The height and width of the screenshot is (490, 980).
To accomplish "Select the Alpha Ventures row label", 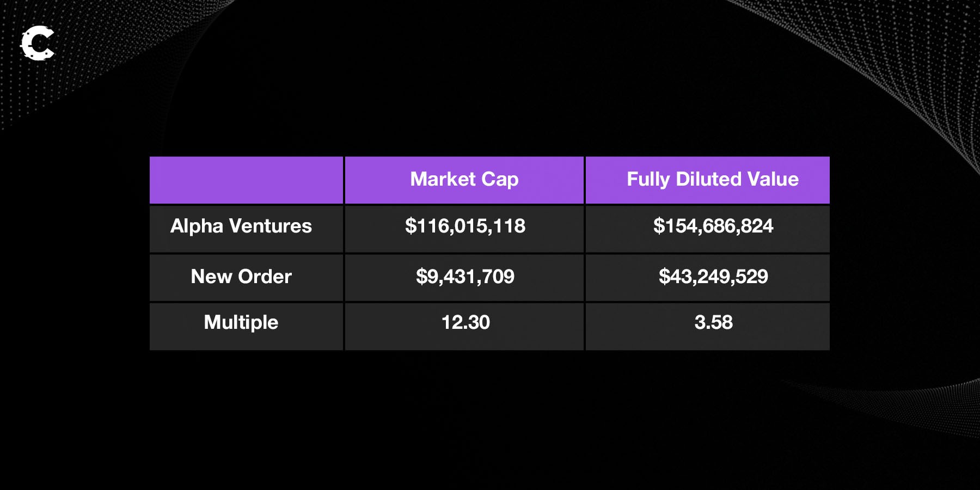I will (x=241, y=226).
